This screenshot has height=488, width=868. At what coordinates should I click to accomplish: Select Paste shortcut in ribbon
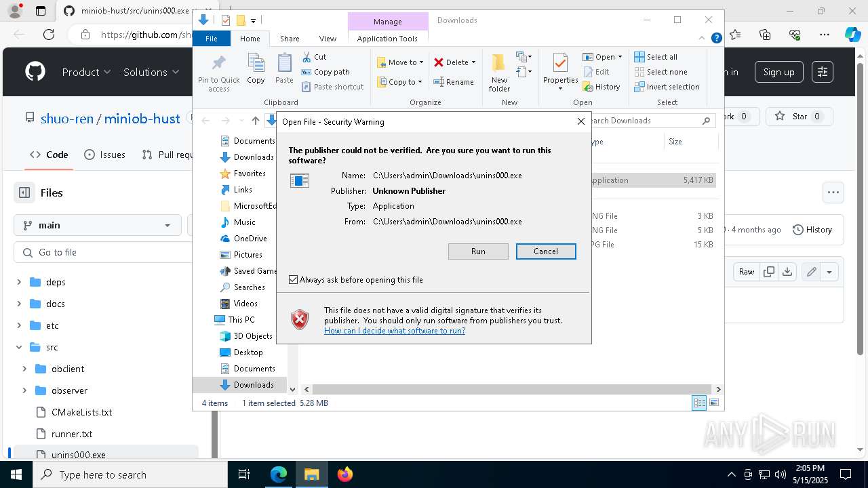[x=333, y=87]
